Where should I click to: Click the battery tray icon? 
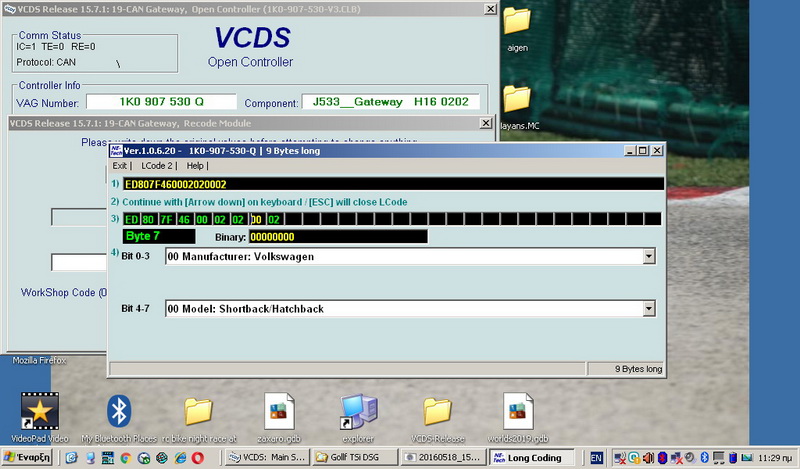coord(733,458)
